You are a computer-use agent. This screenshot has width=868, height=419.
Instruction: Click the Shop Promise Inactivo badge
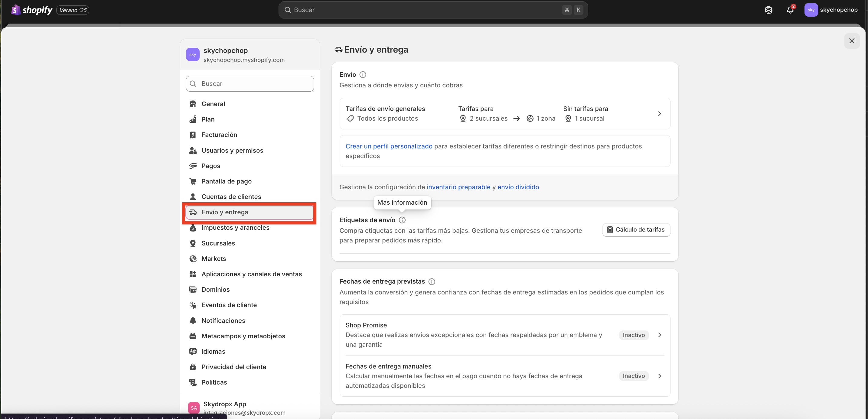coord(634,335)
